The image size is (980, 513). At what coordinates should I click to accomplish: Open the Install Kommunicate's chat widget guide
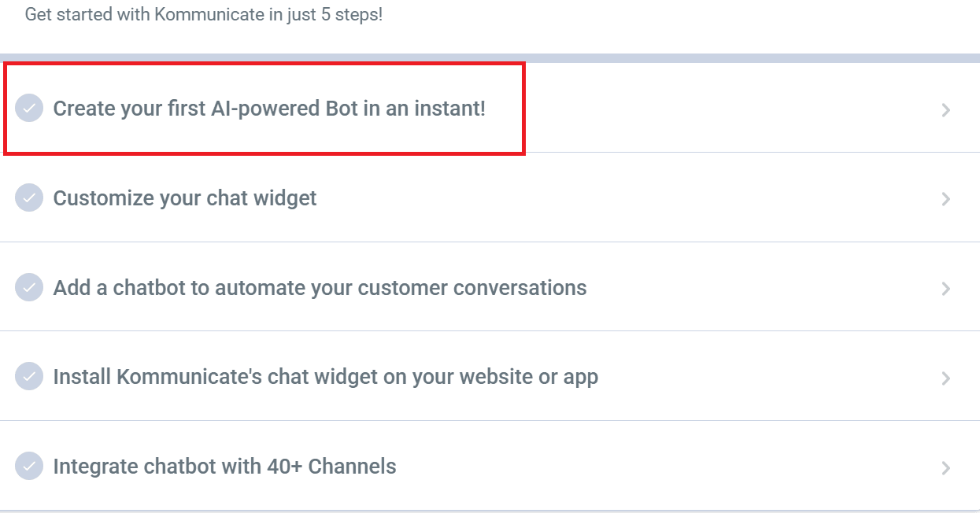324,377
